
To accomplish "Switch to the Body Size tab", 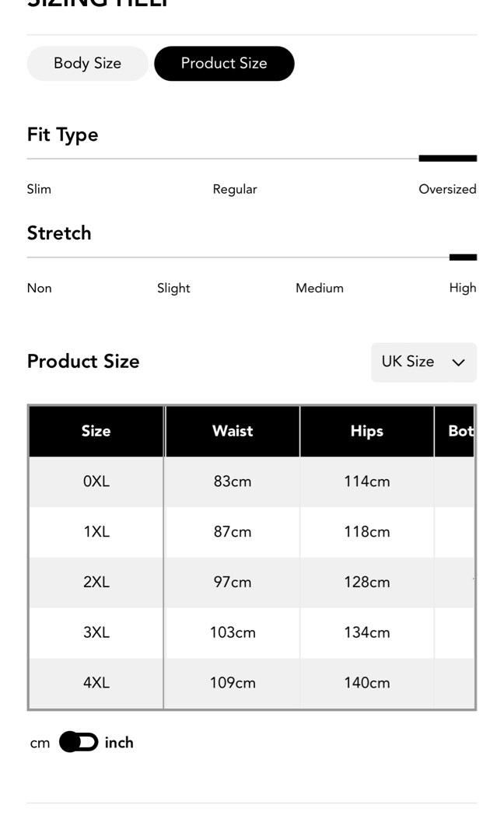I will 87,64.
